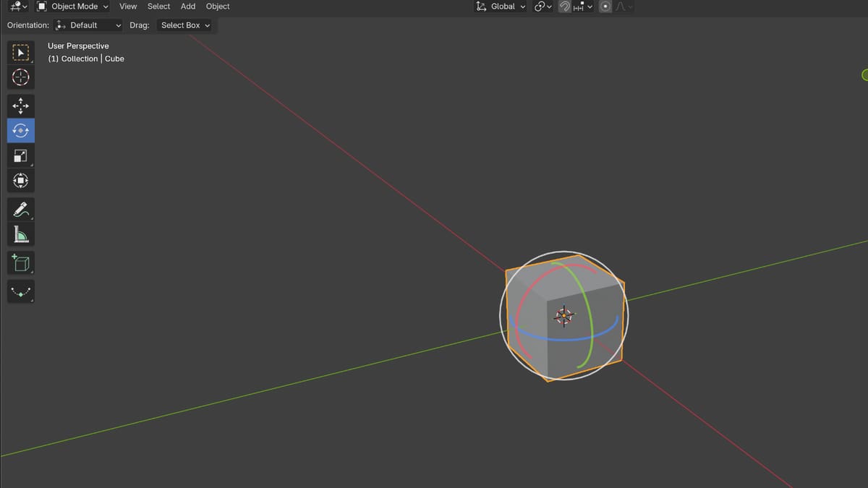Click the "Drag:" label
The image size is (868, 488).
click(140, 25)
